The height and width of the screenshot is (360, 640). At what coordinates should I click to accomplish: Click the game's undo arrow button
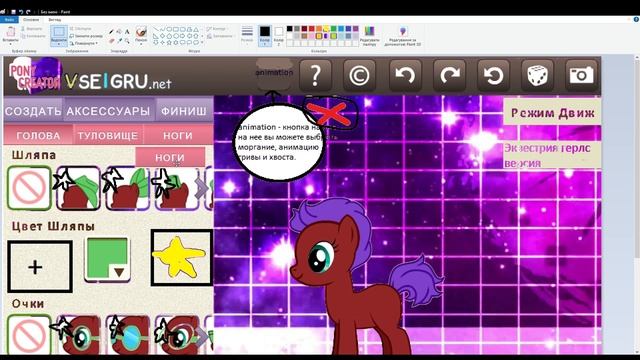click(405, 75)
